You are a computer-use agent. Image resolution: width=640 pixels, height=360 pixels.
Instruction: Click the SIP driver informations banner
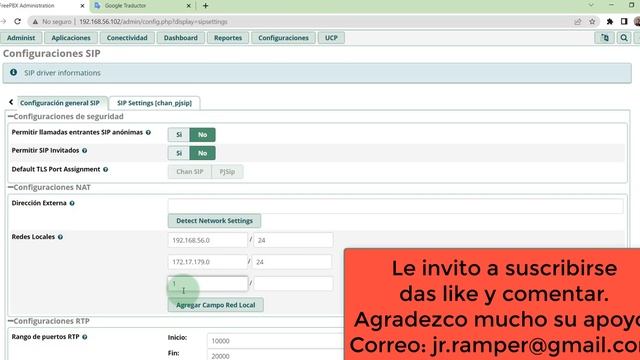(317, 73)
